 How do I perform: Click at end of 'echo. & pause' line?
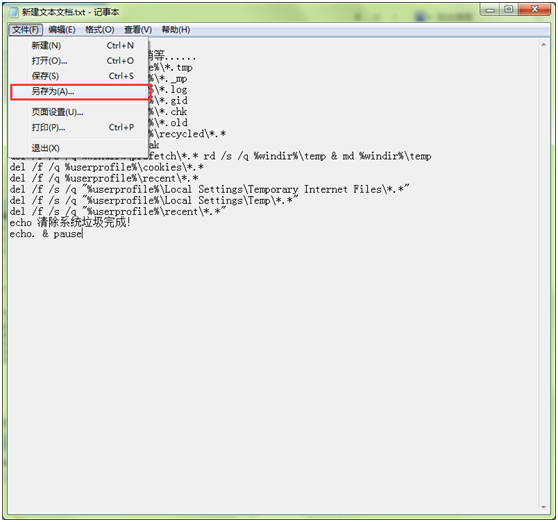pos(83,234)
